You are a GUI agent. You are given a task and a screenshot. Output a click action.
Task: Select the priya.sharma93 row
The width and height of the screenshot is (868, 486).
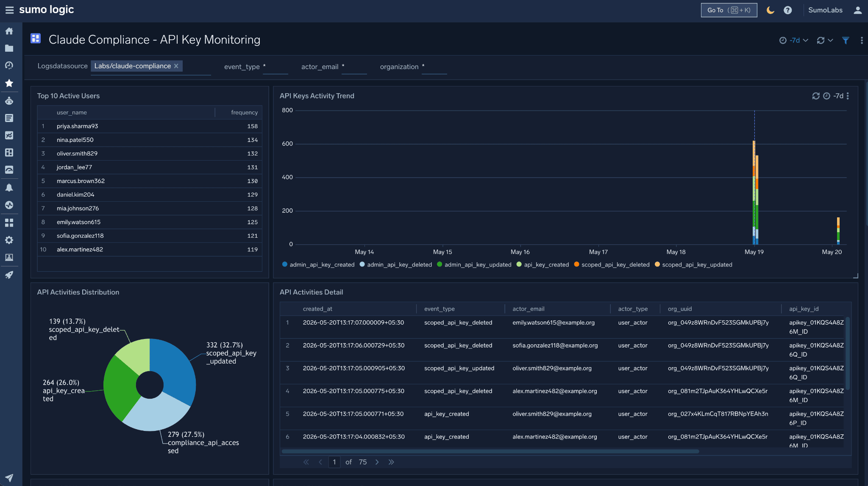pyautogui.click(x=150, y=126)
